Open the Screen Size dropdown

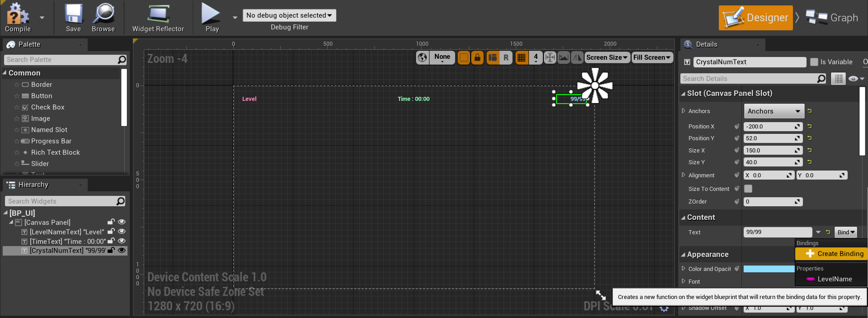[x=607, y=57]
